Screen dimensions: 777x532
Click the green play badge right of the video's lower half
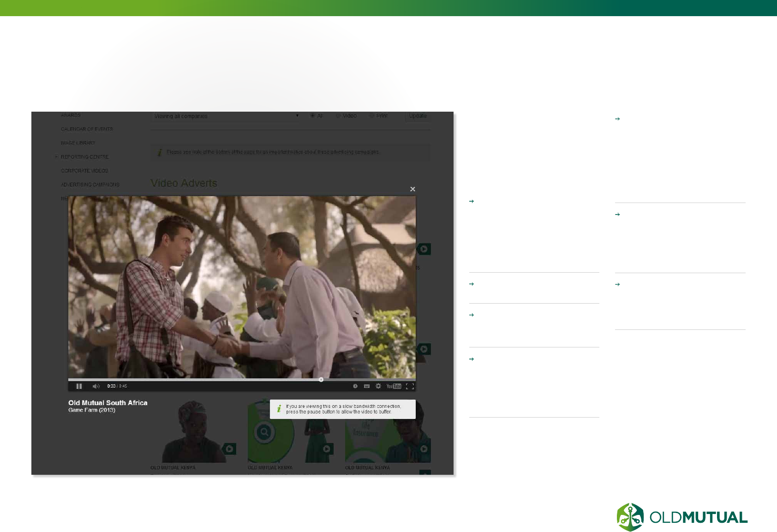coord(424,349)
